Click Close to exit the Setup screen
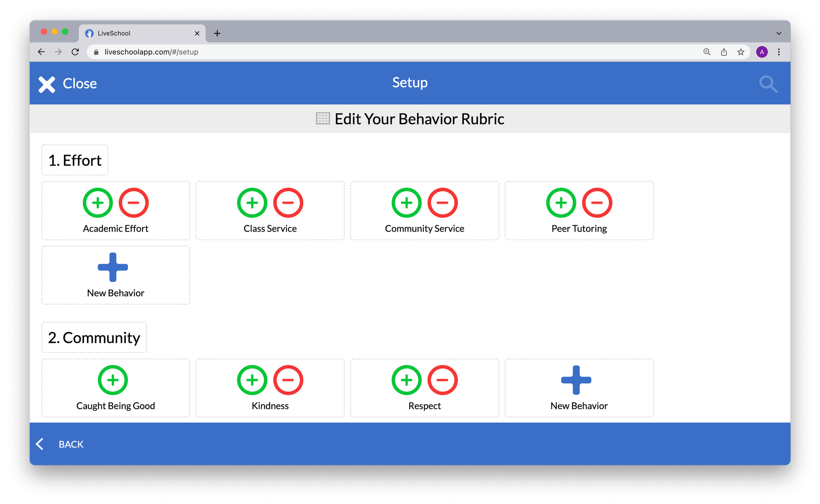 pos(68,83)
